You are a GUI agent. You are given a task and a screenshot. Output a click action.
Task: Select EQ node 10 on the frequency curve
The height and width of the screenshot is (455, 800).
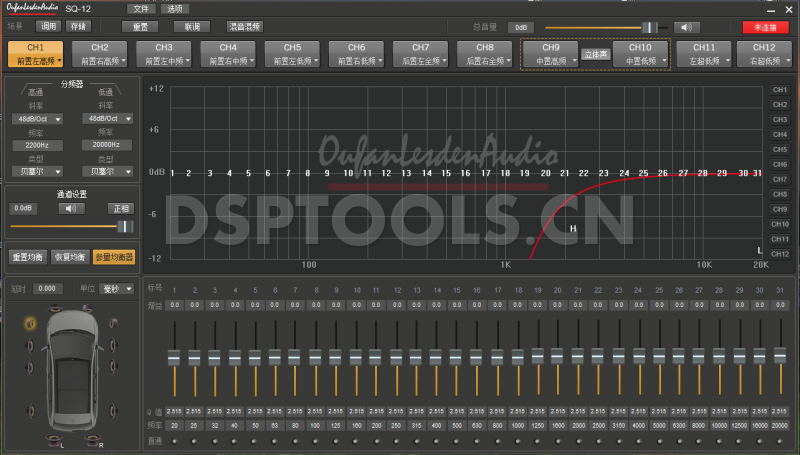348,173
